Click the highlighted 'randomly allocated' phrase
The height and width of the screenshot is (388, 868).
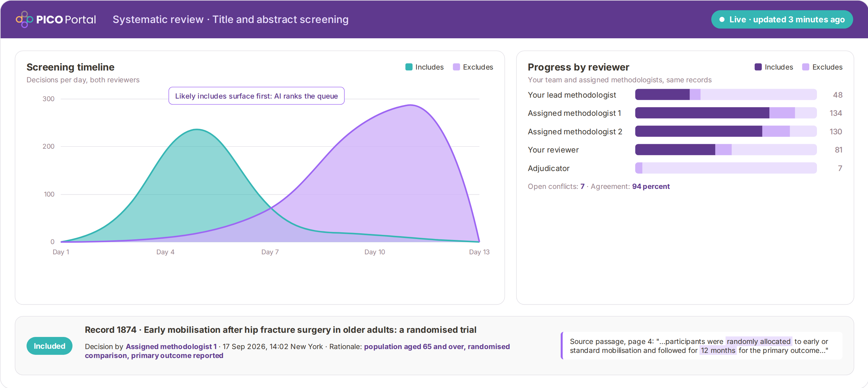click(759, 341)
